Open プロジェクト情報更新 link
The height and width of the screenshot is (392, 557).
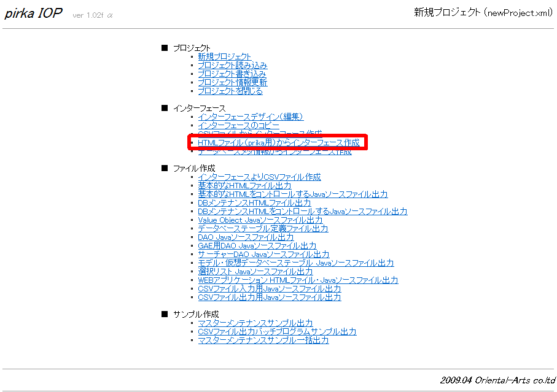232,82
